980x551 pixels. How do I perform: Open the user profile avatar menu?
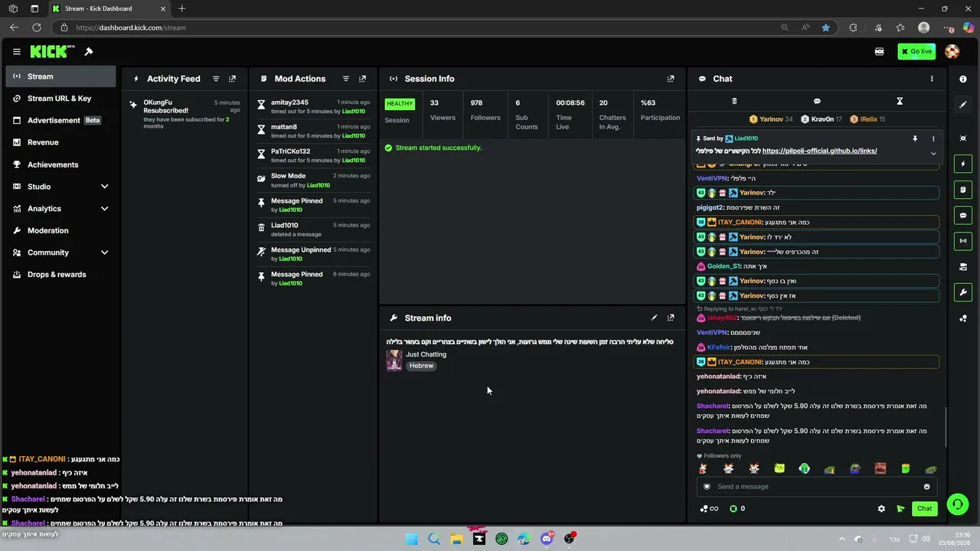coord(952,52)
